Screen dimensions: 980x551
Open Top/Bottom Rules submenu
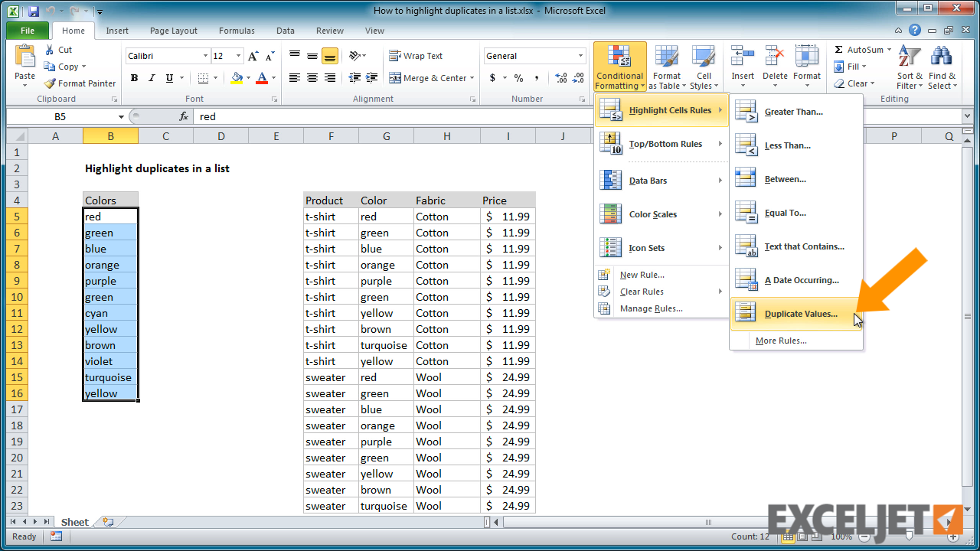661,144
